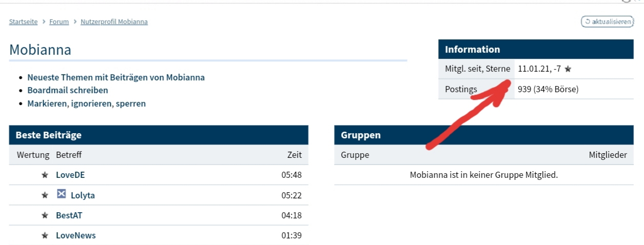Refresh page with the aktualisieren button
This screenshot has height=245, width=644.
tap(607, 22)
